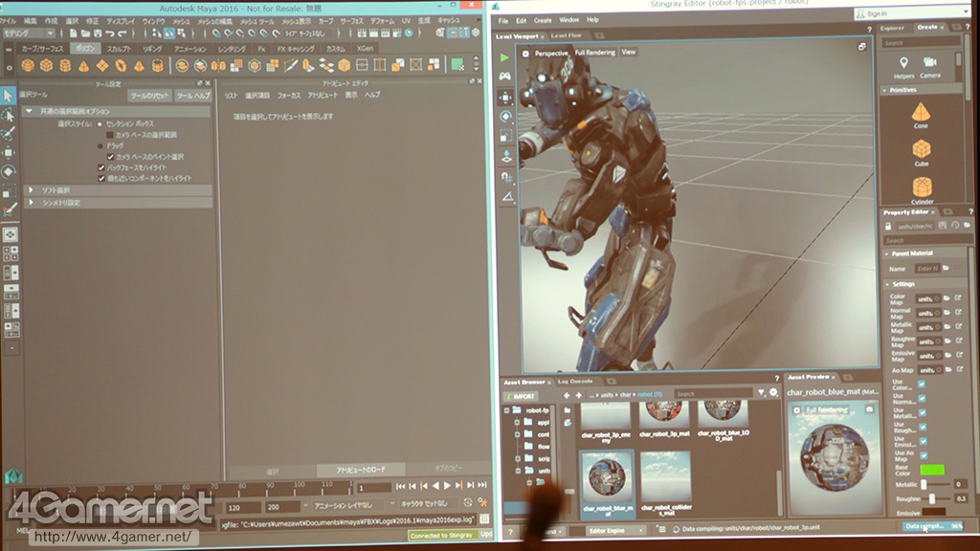Select the Maya Move tool
Screen dimensions: 980x551
pos(8,152)
